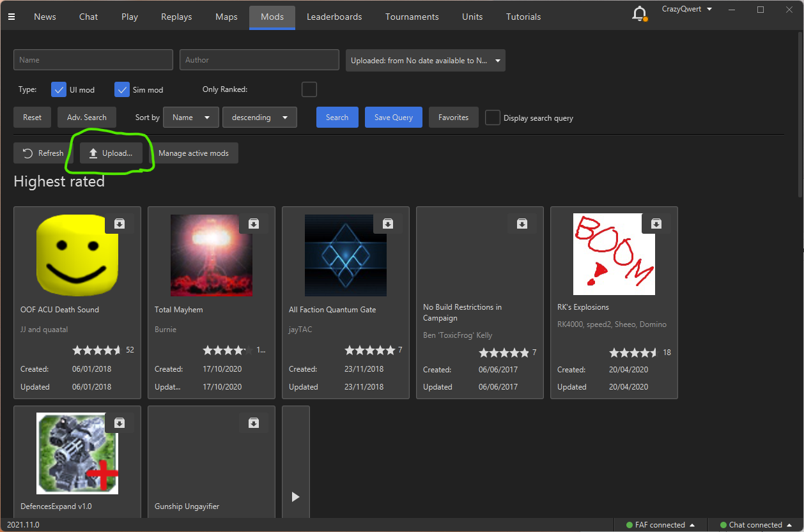Screen dimensions: 804x532
Task: Open the notifications bell
Action: click(639, 13)
